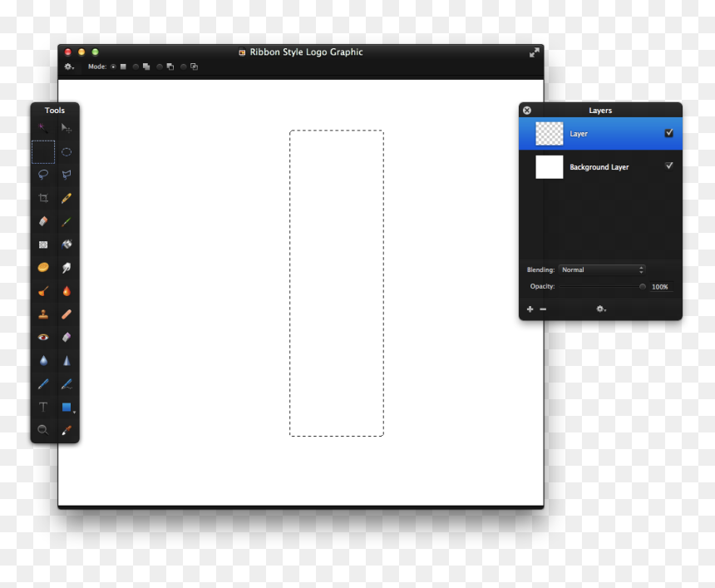715x588 pixels.
Task: Select the Eyedropper tool
Action: 67,430
